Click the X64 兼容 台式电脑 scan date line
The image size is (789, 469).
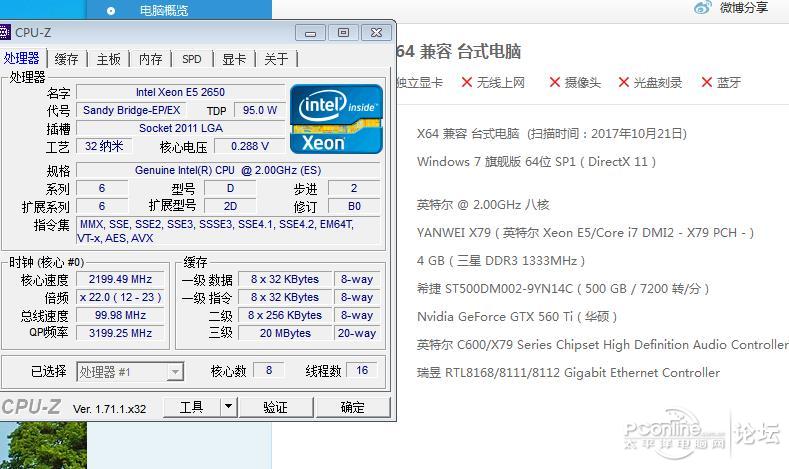click(552, 134)
